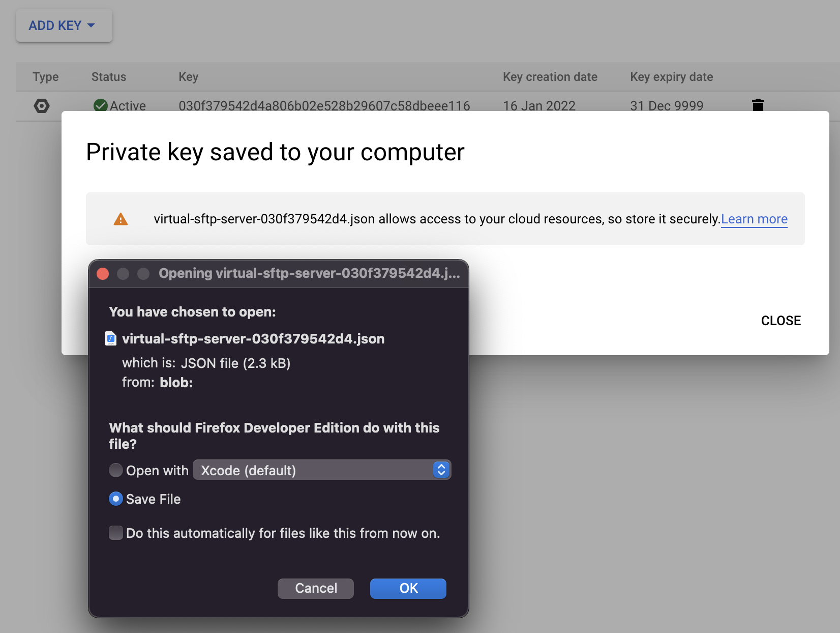
Task: Select the Open with radio option
Action: 116,470
